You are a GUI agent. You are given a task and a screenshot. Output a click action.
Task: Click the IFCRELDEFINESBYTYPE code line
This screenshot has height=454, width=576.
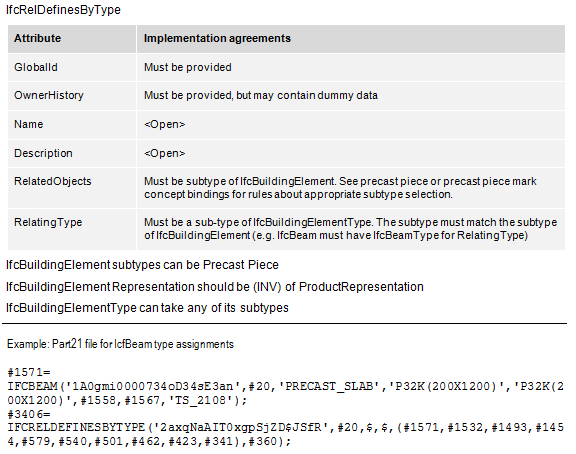[285, 435]
